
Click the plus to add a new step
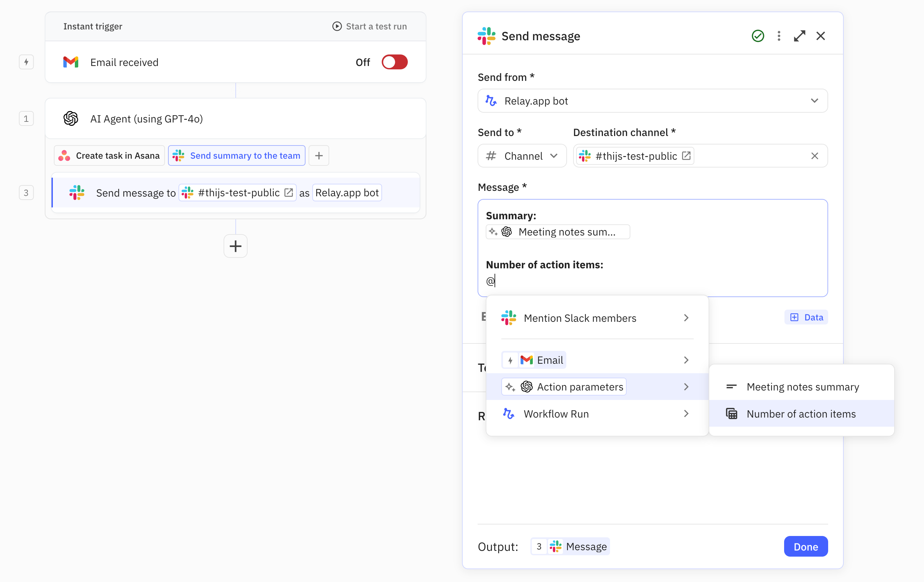pos(235,246)
